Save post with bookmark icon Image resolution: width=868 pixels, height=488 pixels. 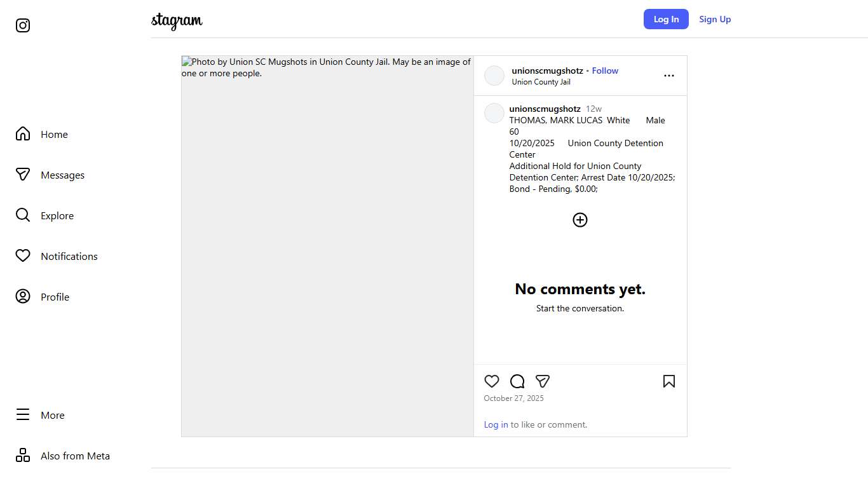click(668, 381)
